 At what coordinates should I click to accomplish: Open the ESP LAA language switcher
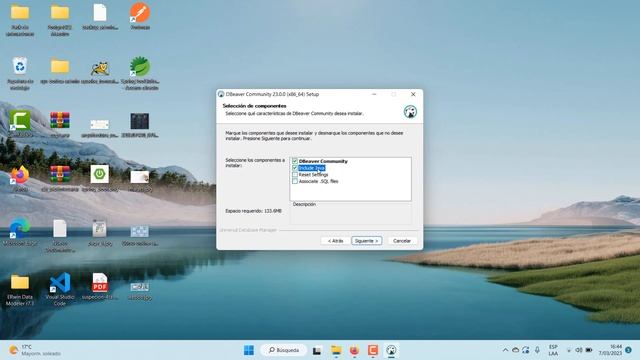pos(553,350)
